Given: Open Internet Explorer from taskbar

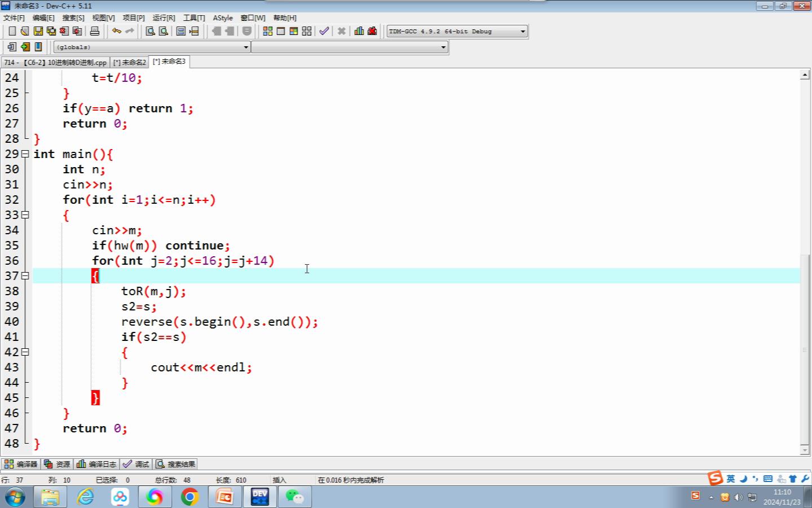Looking at the screenshot, I should coord(85,497).
